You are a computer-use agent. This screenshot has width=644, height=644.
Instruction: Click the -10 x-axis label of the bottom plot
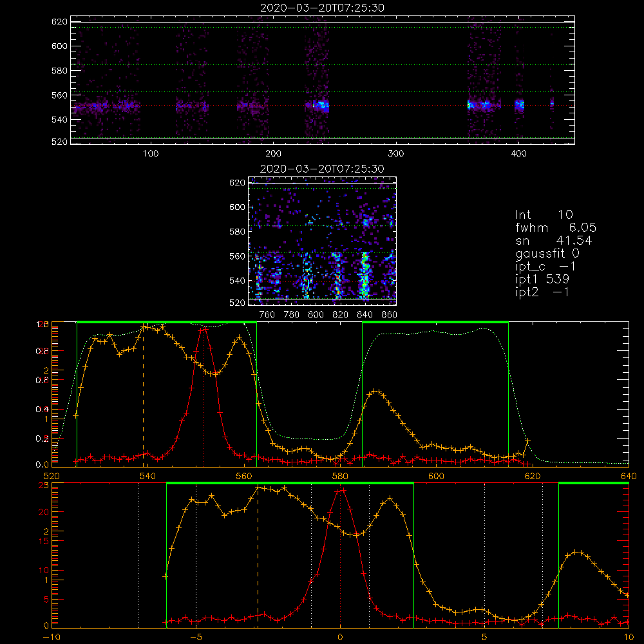tap(52, 638)
